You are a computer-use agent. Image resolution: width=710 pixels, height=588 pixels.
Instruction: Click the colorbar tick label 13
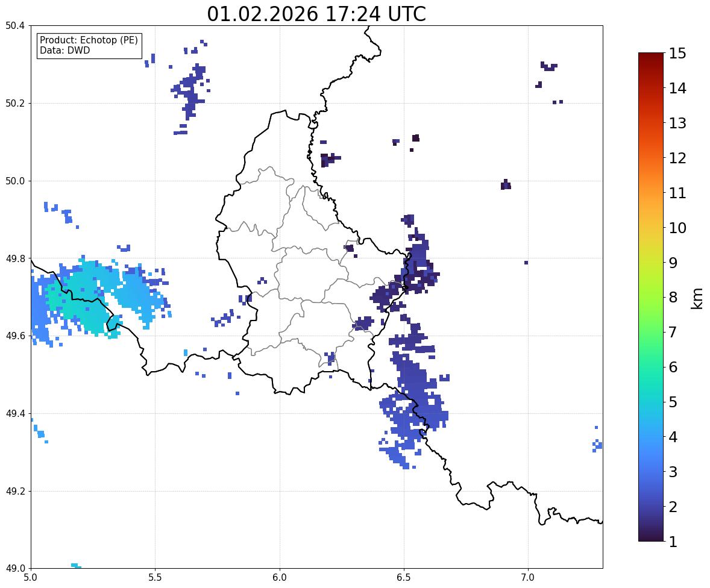(677, 123)
